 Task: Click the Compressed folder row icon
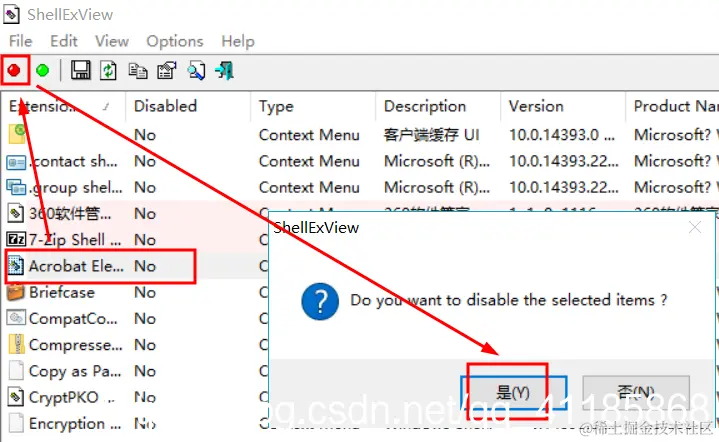[17, 344]
